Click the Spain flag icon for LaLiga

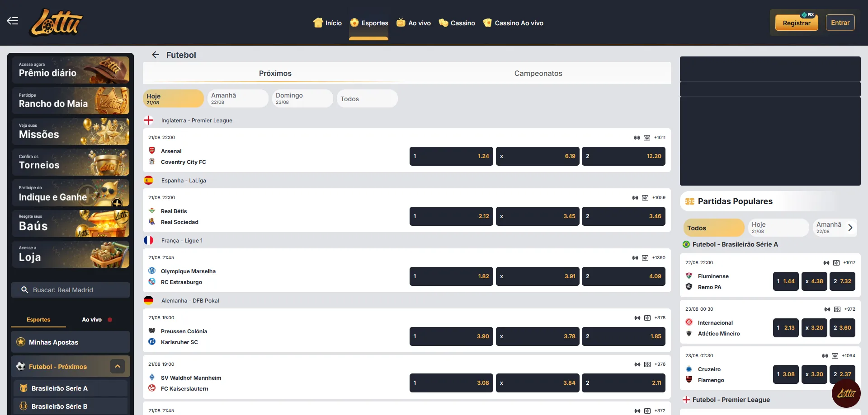[148, 181]
